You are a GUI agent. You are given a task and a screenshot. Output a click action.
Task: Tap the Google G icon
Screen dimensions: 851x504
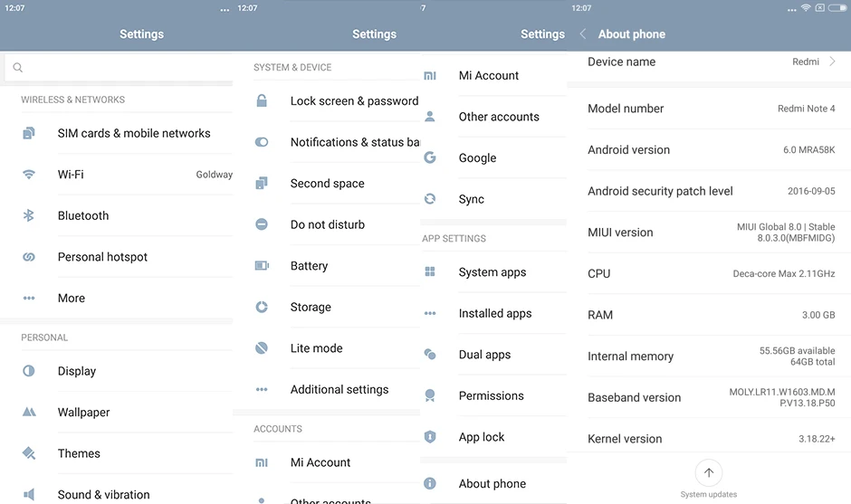tap(430, 157)
